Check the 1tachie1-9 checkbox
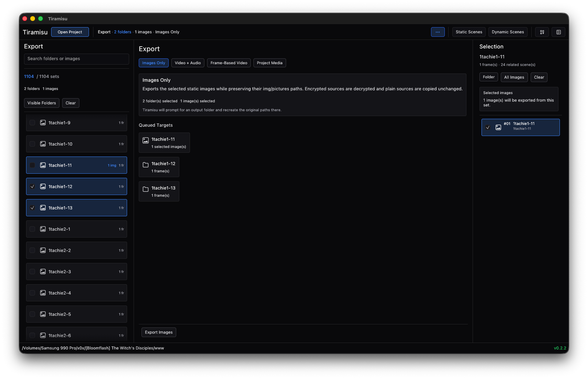Screen dimensions: 588x379 32,123
